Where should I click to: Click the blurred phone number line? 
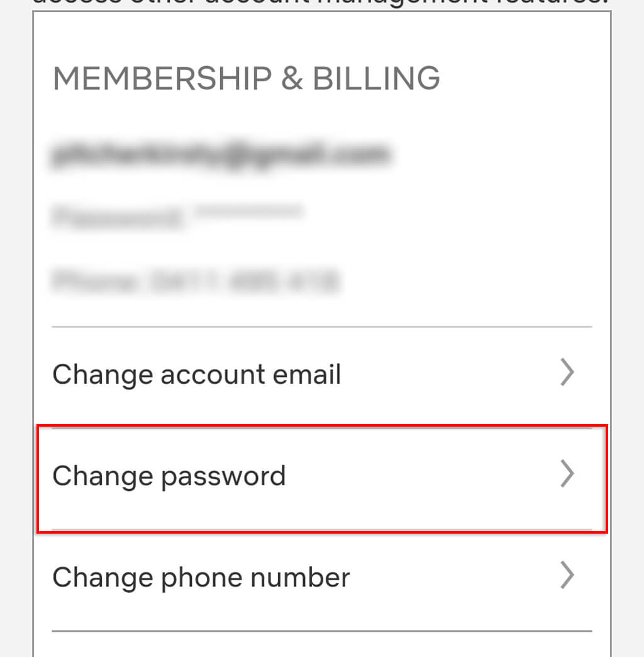(196, 281)
